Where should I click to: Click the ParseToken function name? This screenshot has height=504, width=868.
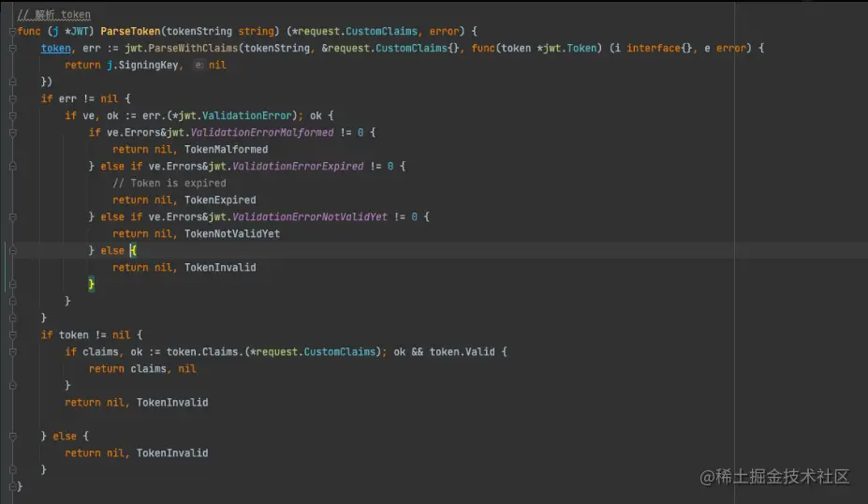[130, 31]
